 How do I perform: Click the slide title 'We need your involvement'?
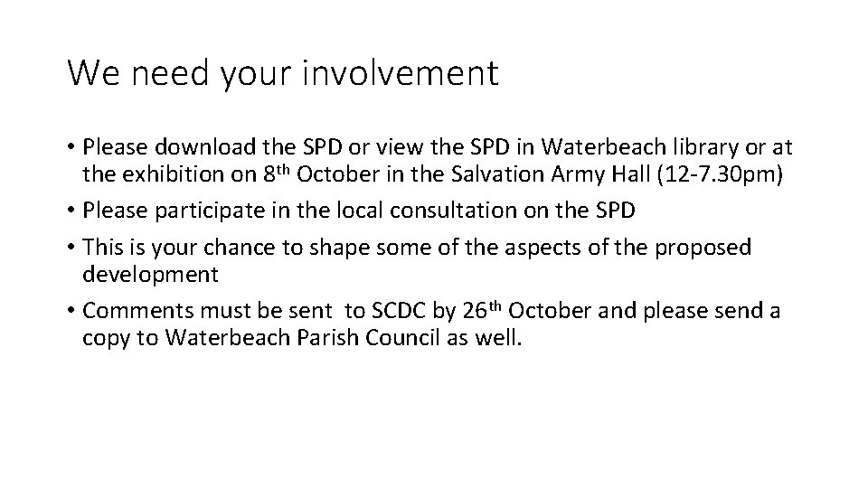(283, 73)
